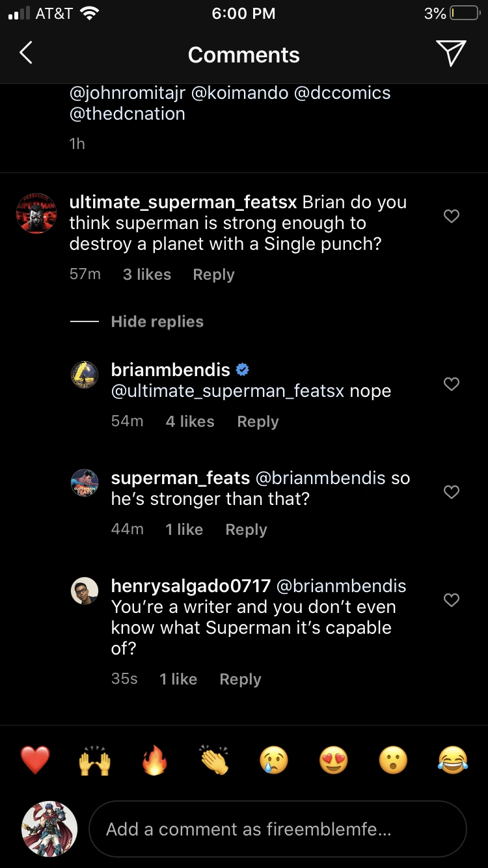
Task: Insert the raised hands emoji
Action: 94,760
